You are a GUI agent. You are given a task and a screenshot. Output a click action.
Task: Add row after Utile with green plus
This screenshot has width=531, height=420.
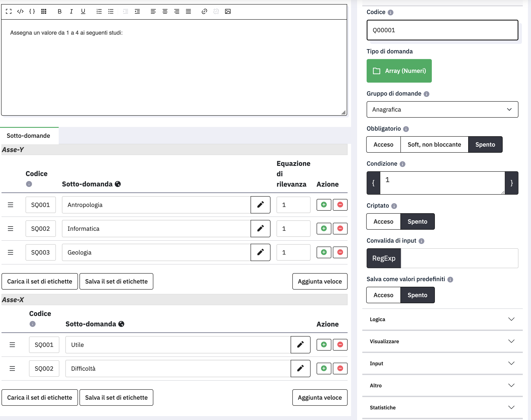[324, 345]
